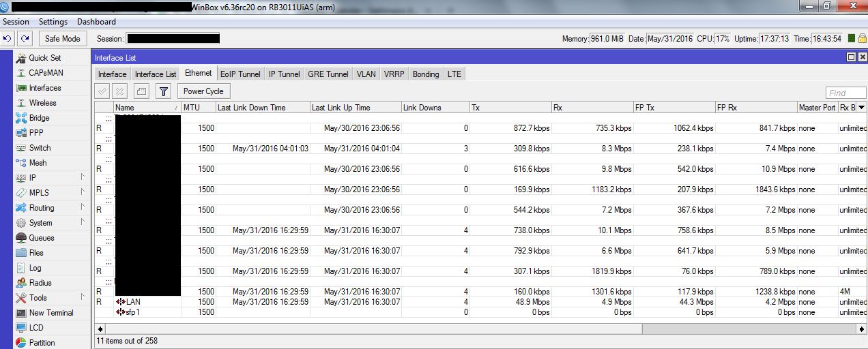Click the Enable checkmark toolbar icon
Image resolution: width=868 pixels, height=349 pixels.
pyautogui.click(x=102, y=91)
